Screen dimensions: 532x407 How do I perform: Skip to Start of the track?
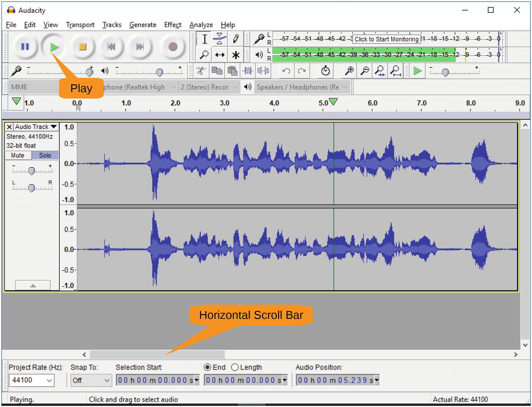111,47
